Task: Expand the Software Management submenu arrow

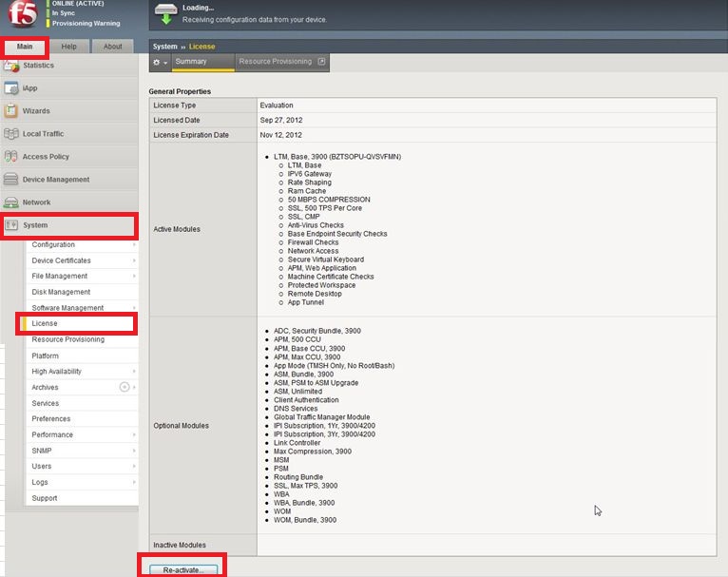Action: tap(134, 308)
